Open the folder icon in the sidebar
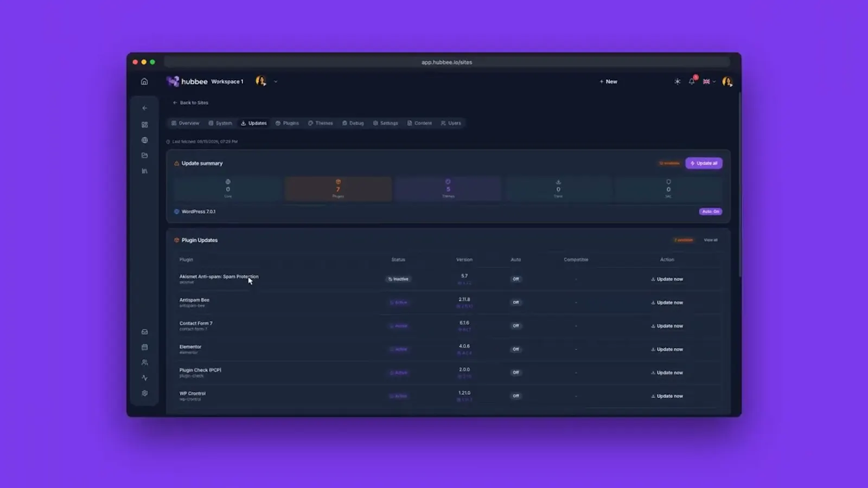This screenshot has height=488, width=868. 144,155
